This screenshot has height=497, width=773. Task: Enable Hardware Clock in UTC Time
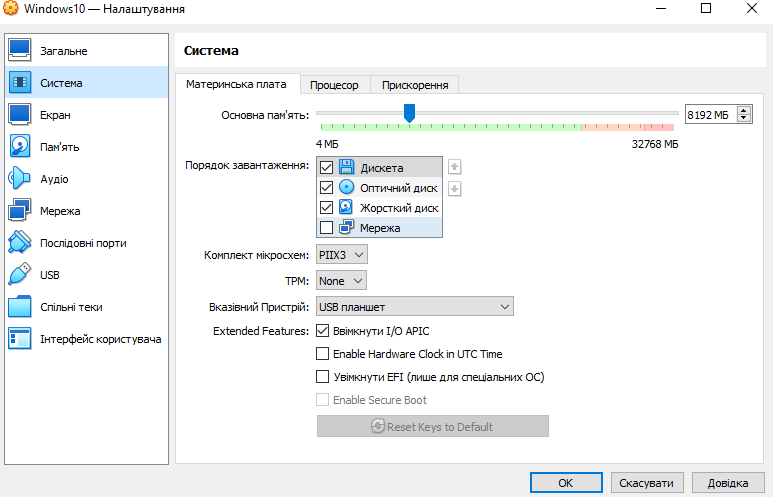(x=322, y=354)
